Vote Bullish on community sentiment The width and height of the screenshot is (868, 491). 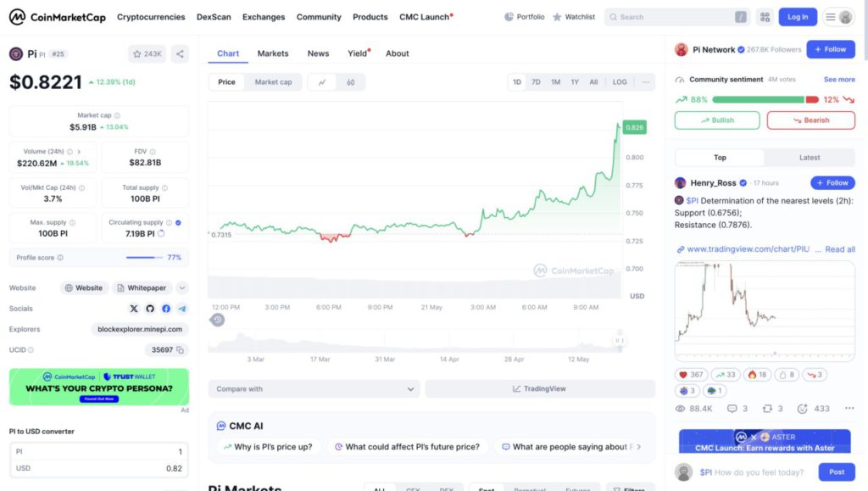point(717,120)
